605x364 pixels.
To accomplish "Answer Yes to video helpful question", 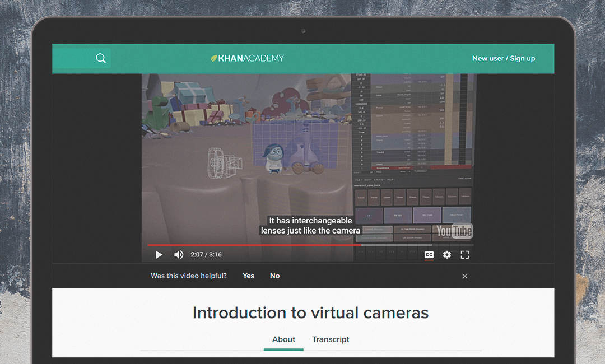I will 248,276.
